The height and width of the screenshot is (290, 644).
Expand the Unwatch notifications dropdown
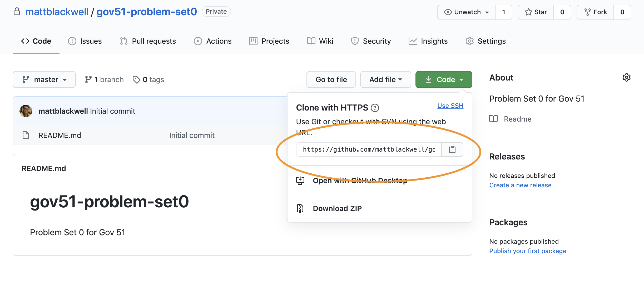[467, 12]
